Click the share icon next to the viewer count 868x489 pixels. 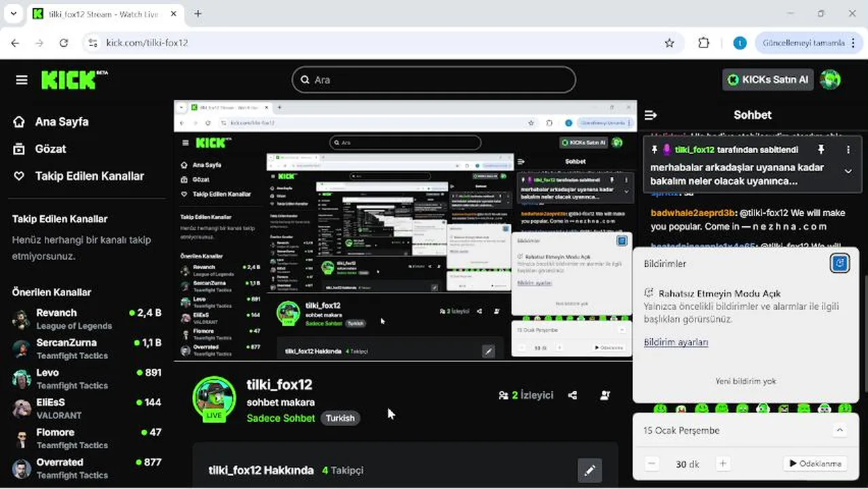[573, 395]
